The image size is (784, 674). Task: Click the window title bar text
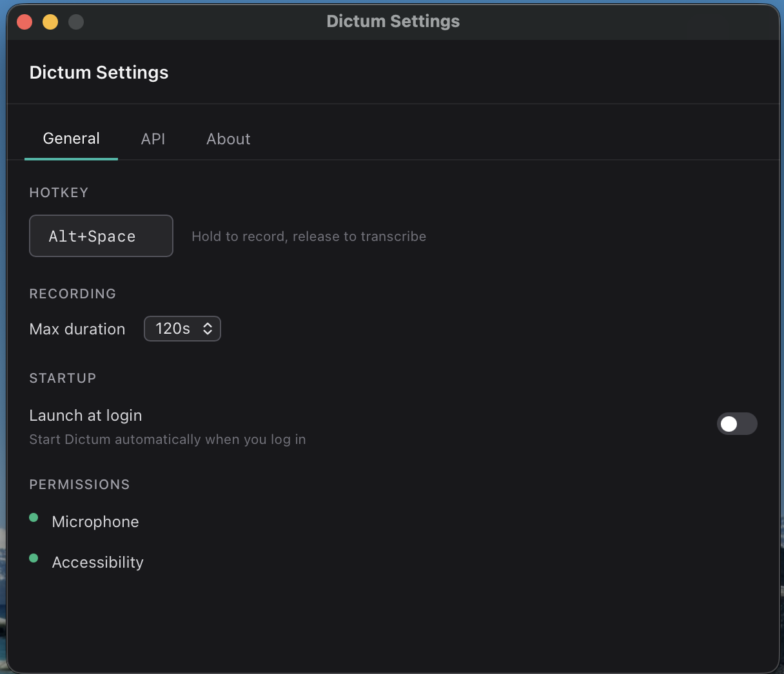pyautogui.click(x=393, y=21)
